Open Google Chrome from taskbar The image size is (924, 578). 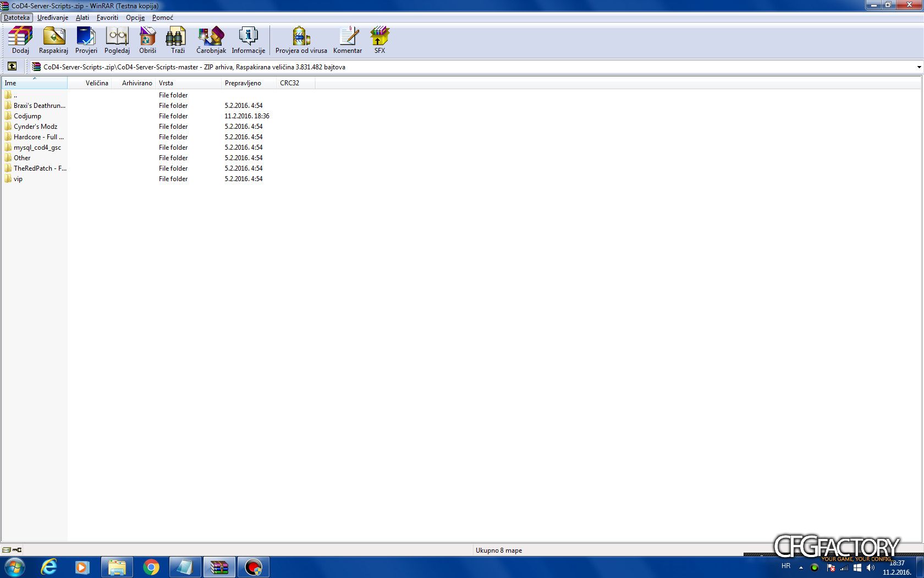click(x=151, y=567)
